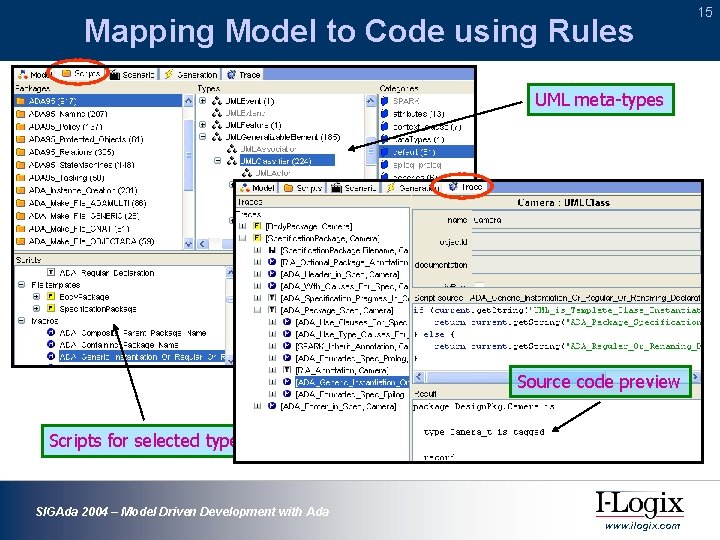The width and height of the screenshot is (720, 540).
Task: Select ADA95_Policy package row
Action: tap(98, 126)
